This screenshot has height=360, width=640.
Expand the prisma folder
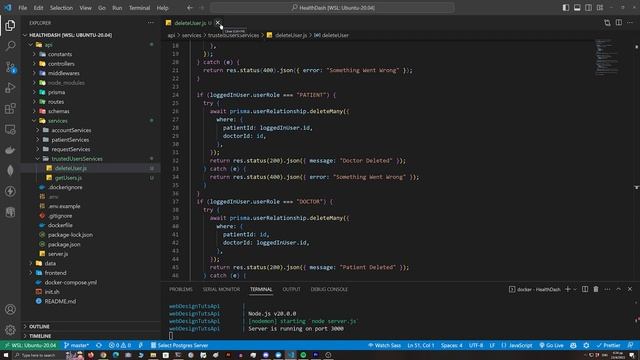click(x=56, y=92)
